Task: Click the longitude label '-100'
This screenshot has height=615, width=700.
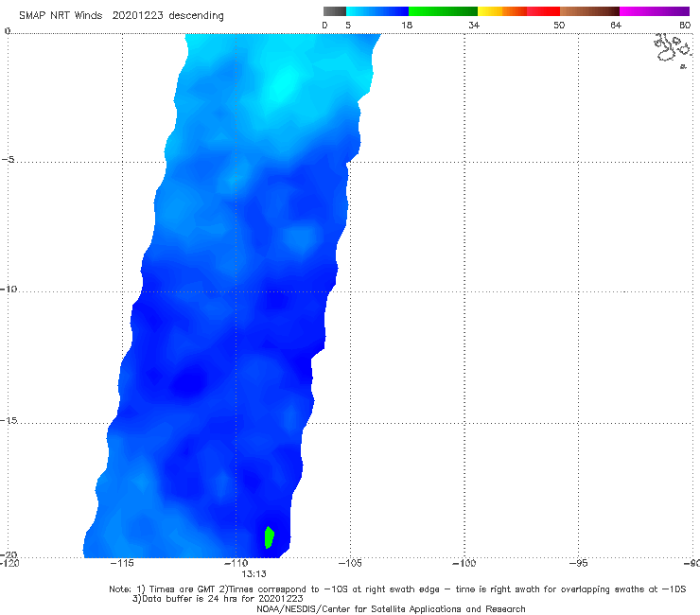Action: 464,563
